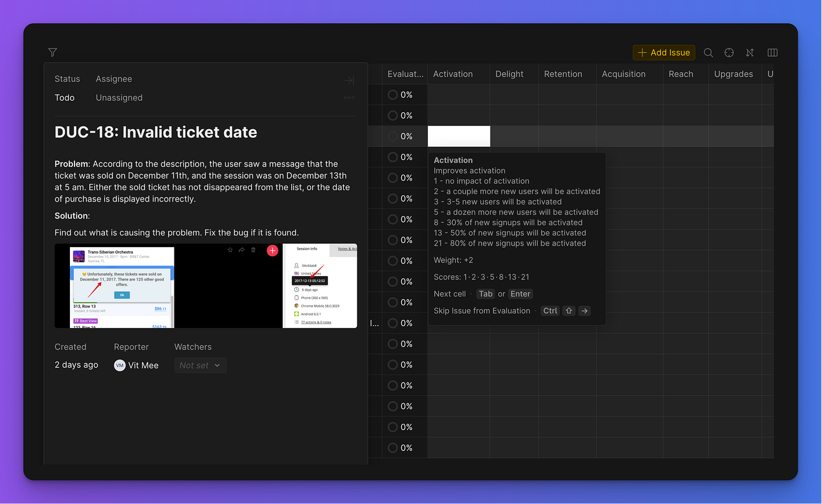Click the 0% circle beside the truncated 'I...' row
This screenshot has height=504, width=822.
coord(392,323)
